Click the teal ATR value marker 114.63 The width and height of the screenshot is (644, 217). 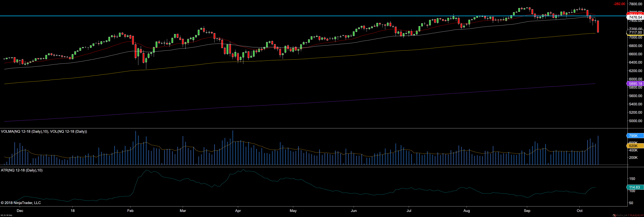635,187
